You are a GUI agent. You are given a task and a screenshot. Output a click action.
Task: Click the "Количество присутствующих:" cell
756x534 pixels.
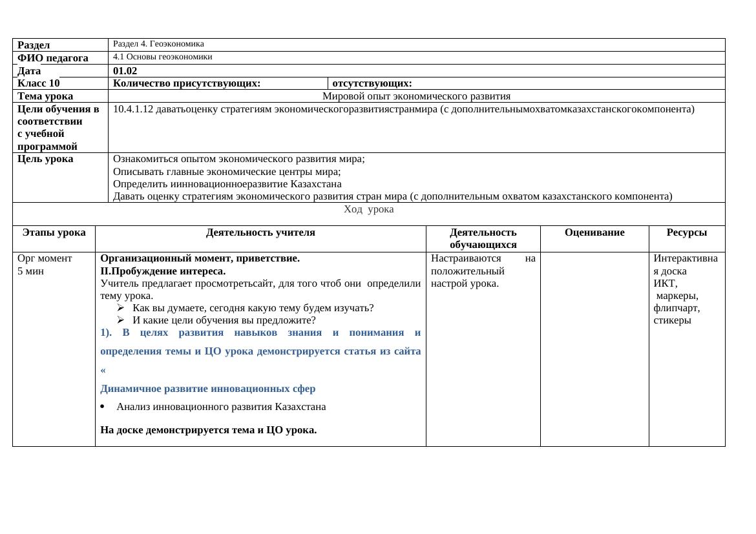pos(187,83)
